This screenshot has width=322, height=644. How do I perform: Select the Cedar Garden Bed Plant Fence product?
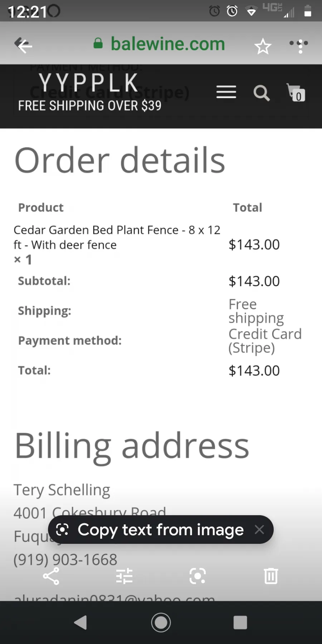tap(117, 237)
